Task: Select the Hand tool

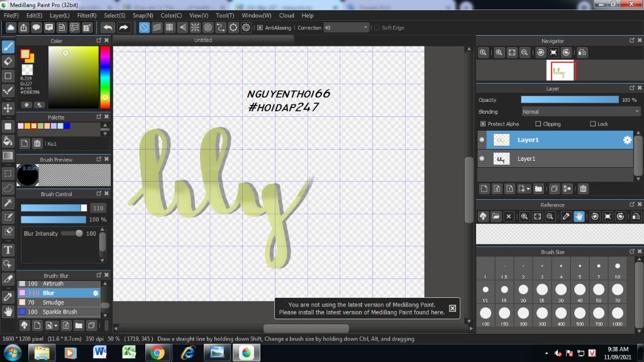Action: 8,312
